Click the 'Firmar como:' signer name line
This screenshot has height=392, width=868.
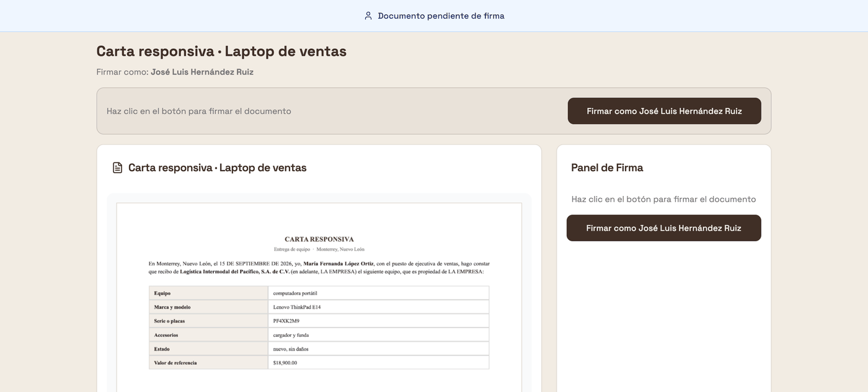[175, 72]
